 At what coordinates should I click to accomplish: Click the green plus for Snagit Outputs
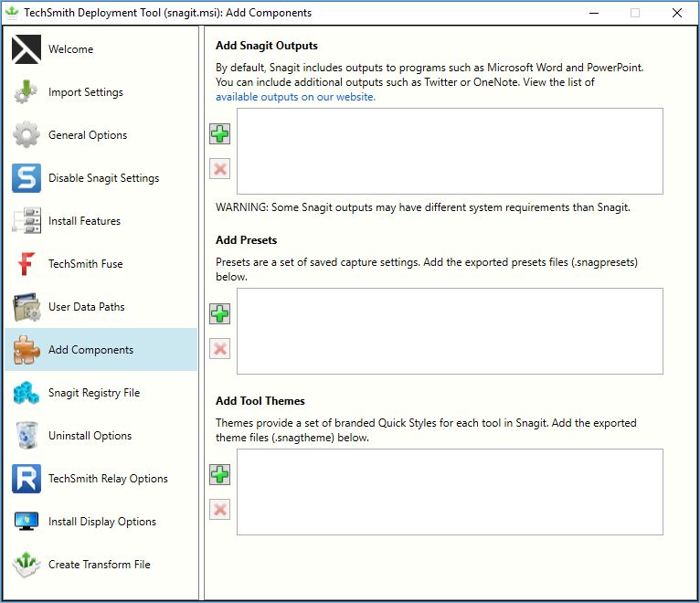click(x=219, y=134)
